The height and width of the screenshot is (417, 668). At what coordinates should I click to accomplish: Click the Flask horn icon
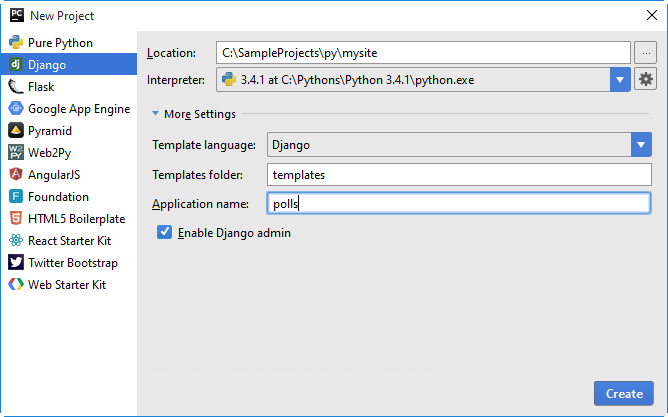[16, 86]
